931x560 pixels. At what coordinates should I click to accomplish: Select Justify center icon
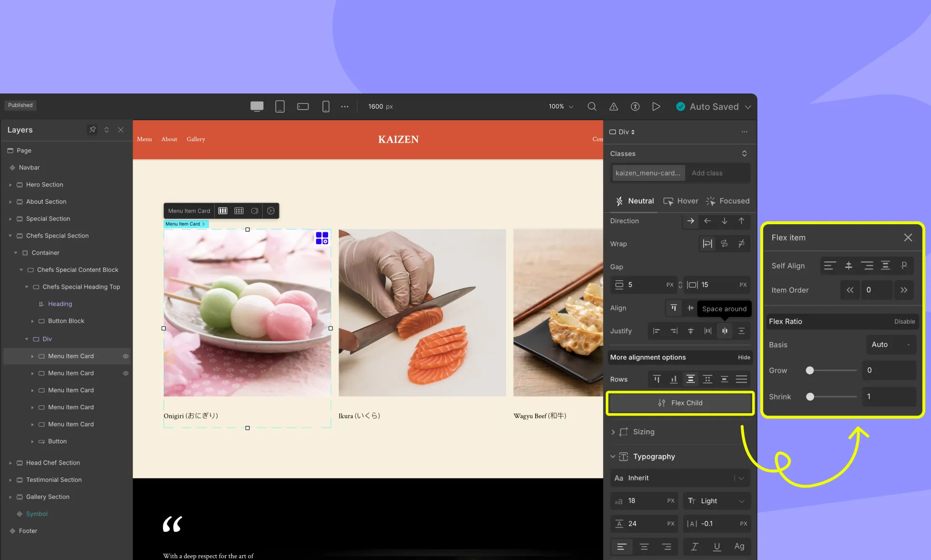coord(691,331)
